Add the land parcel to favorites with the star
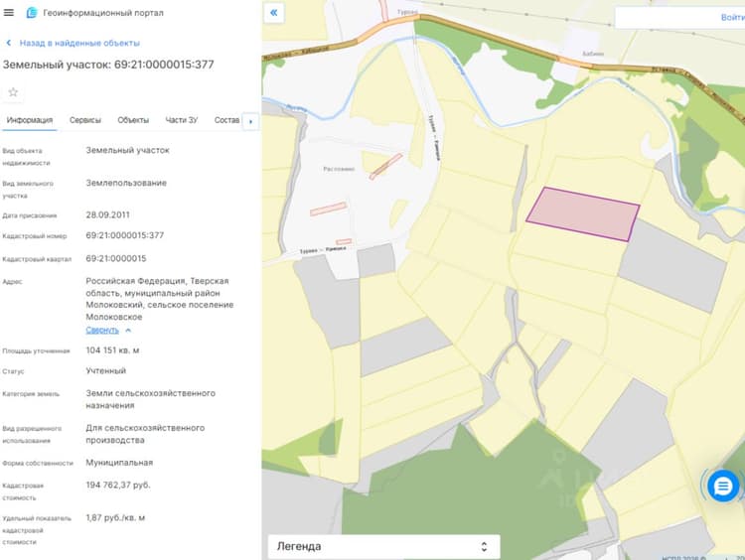Image resolution: width=745 pixels, height=560 pixels. pyautogui.click(x=13, y=92)
